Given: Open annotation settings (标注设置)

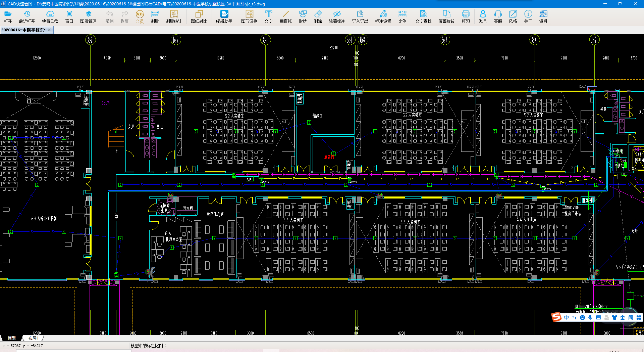Looking at the screenshot, I should point(383,17).
